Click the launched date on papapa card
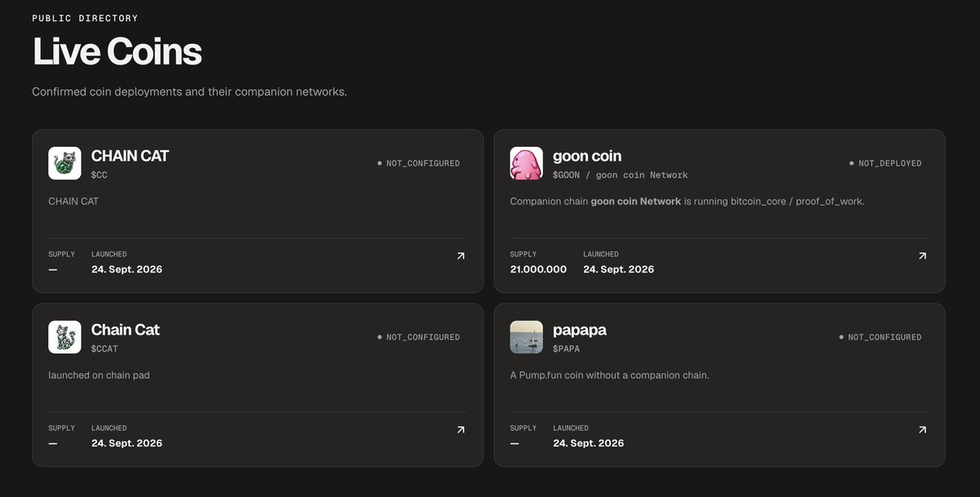 pos(588,443)
